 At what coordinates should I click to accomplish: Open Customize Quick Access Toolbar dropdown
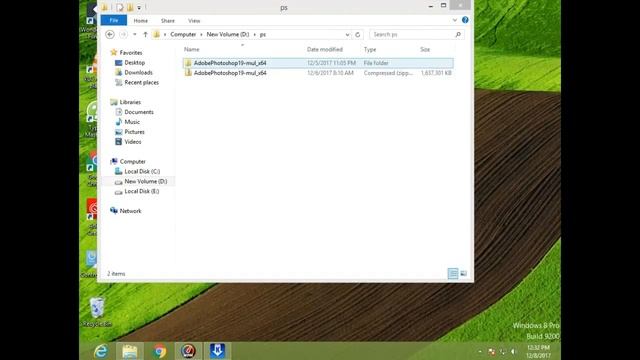(x=139, y=7)
